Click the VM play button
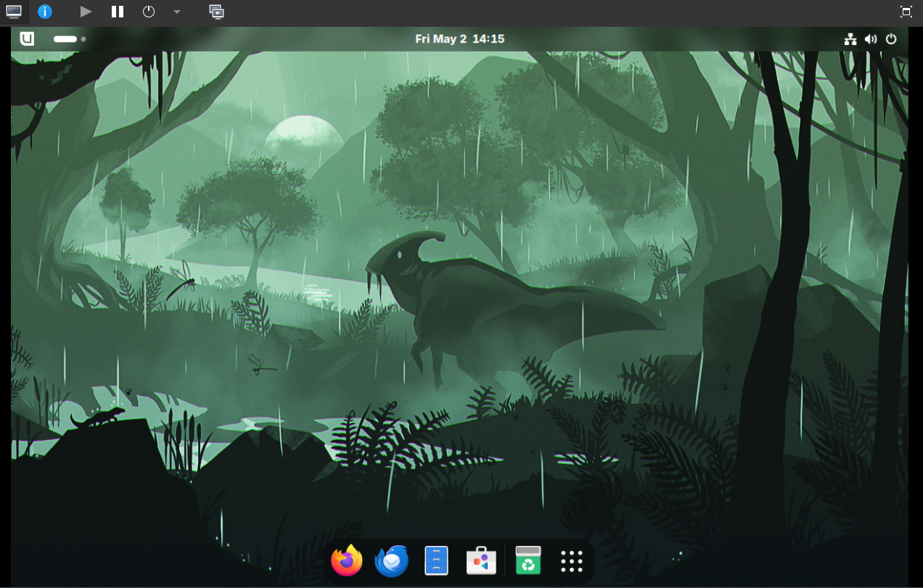Image resolution: width=923 pixels, height=588 pixels. pos(86,12)
